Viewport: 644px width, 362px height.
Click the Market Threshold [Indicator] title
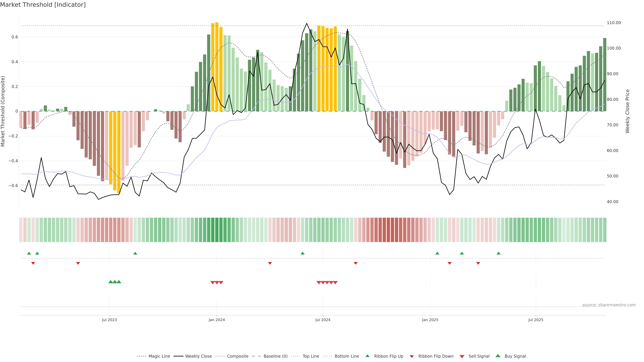coord(43,5)
